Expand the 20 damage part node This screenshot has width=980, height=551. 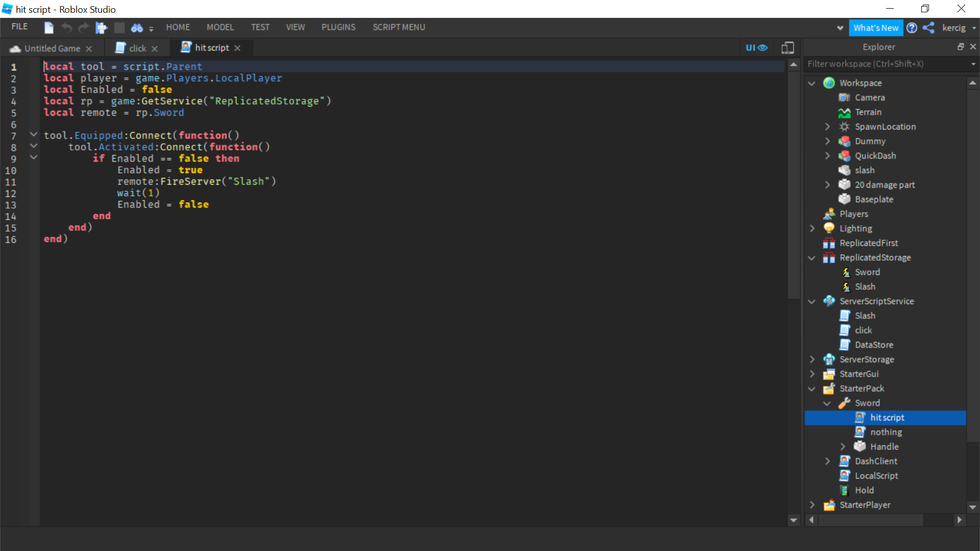tap(827, 185)
